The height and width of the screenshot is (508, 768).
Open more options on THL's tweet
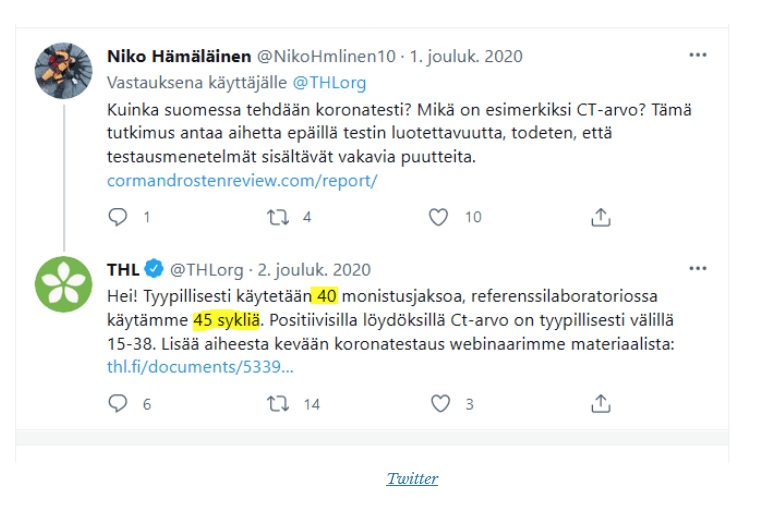click(x=697, y=269)
